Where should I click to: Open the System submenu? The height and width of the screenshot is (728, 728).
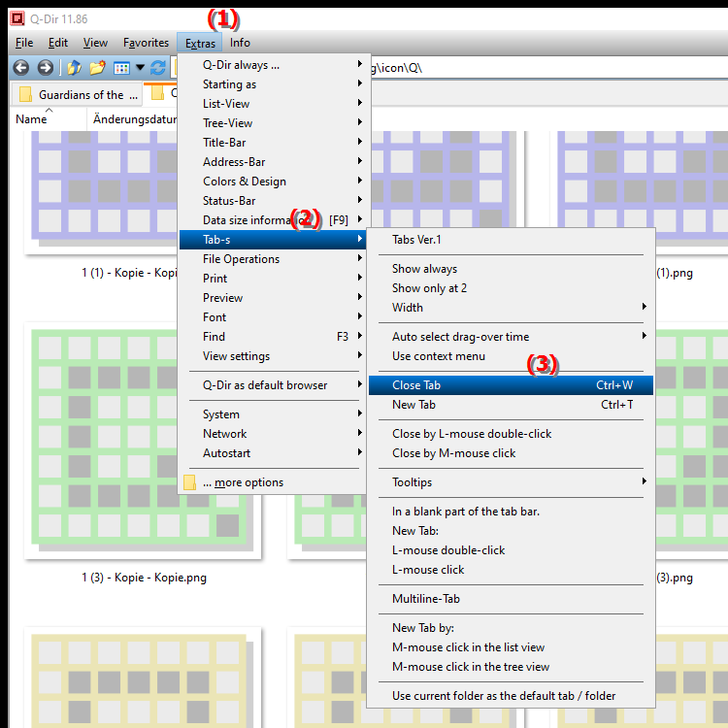(x=273, y=414)
